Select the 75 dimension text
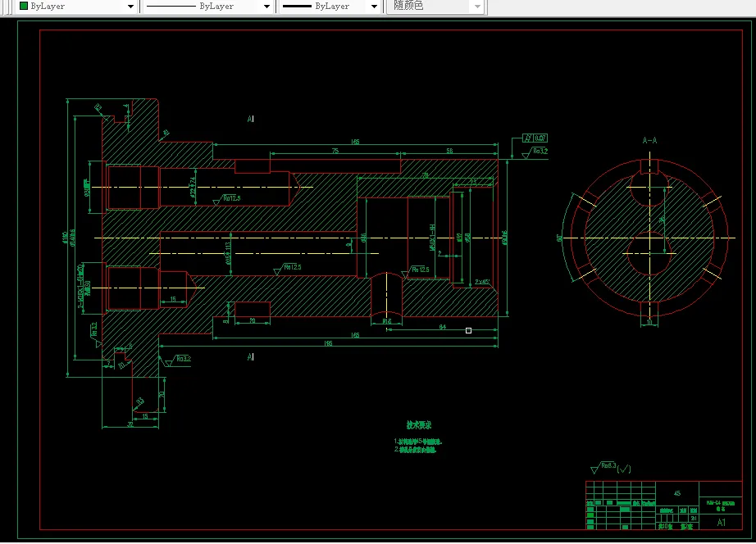756x544 pixels. pos(335,151)
